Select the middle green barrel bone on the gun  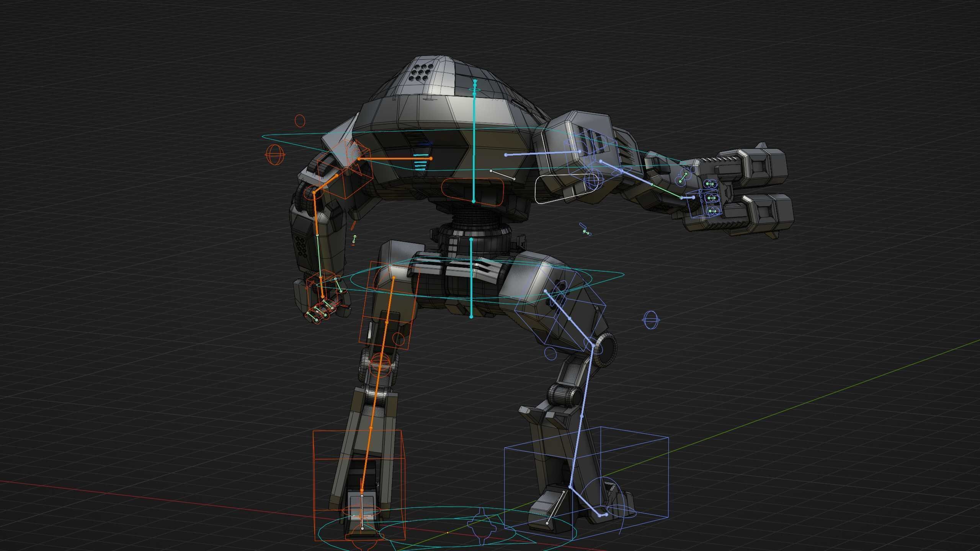(712, 198)
